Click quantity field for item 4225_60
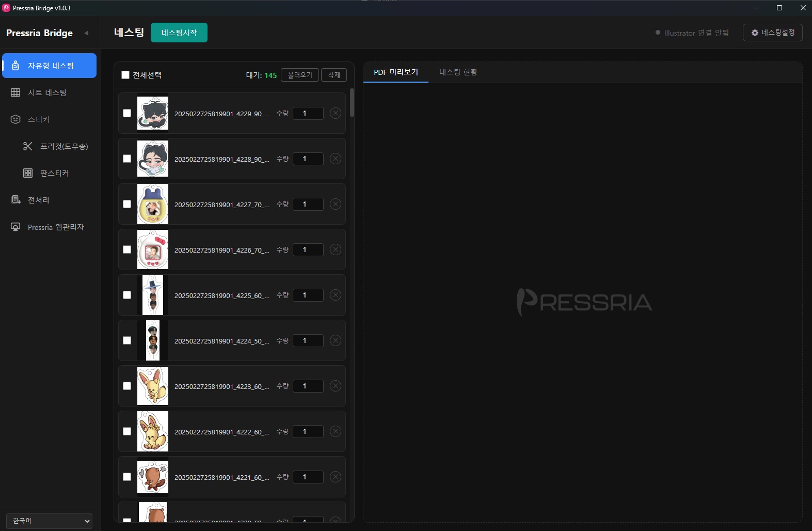The image size is (812, 531). coord(308,295)
